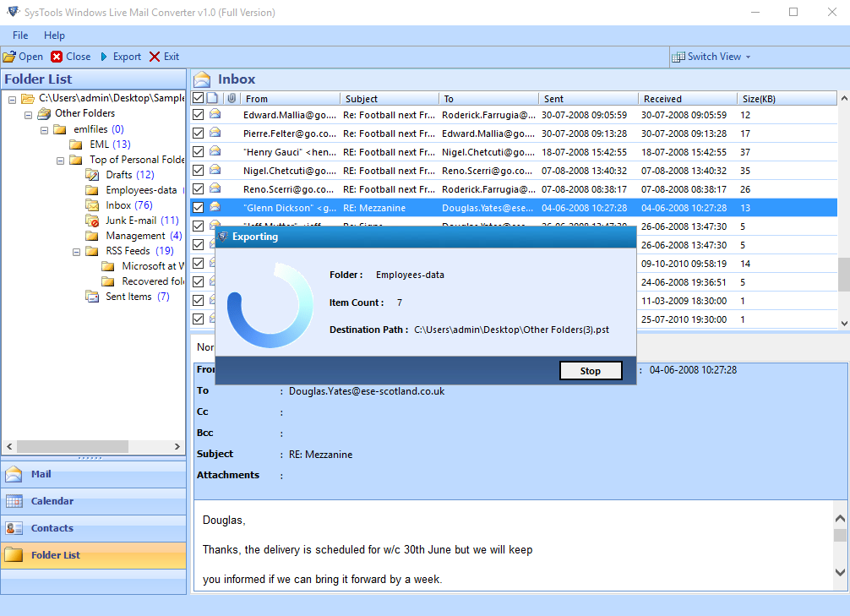This screenshot has width=850, height=616.
Task: Switch to the Folder List pane
Action: pos(93,555)
